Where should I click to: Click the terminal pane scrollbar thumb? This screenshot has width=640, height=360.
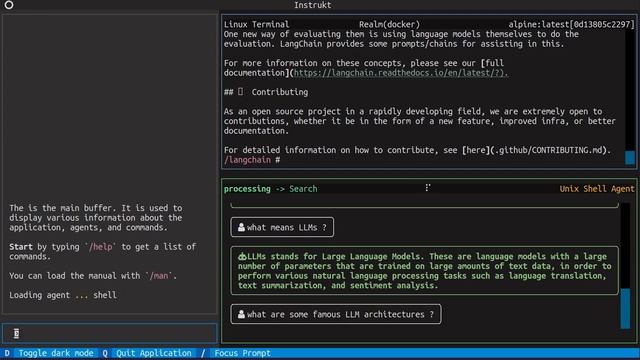click(630, 158)
